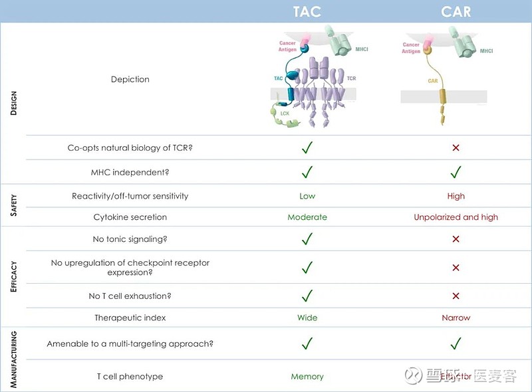Viewport: 532px width, 392px height.
Task: Click the CAR red X for tonic signaling
Action: (456, 239)
